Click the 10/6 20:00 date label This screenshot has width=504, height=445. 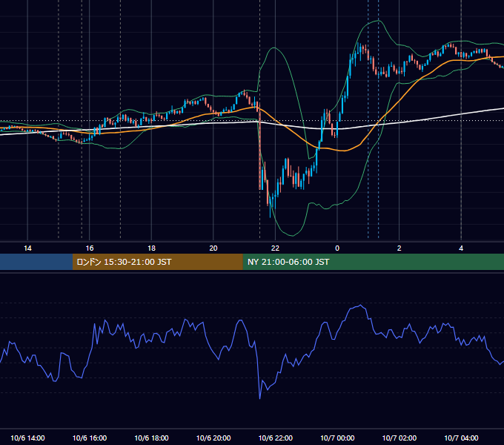pyautogui.click(x=213, y=438)
